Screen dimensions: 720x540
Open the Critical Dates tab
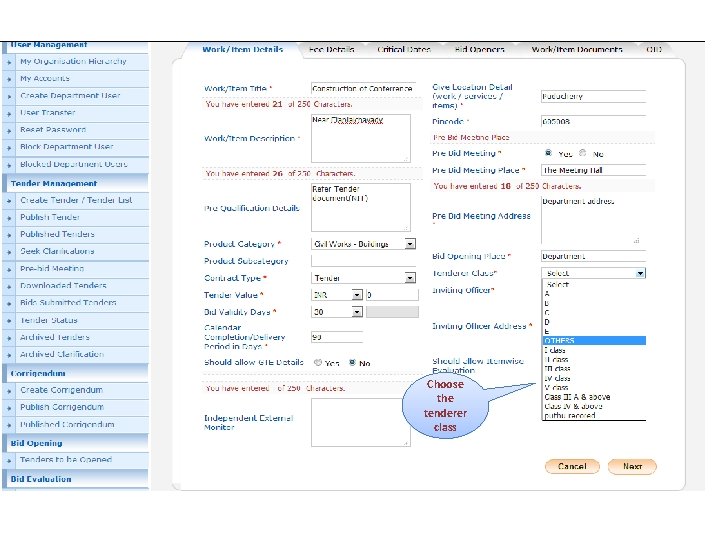[404, 50]
